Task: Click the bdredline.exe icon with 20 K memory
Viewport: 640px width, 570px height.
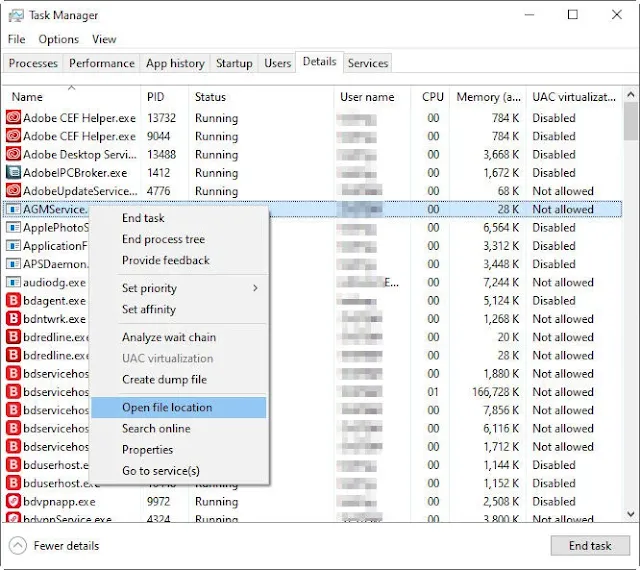Action: tap(13, 337)
